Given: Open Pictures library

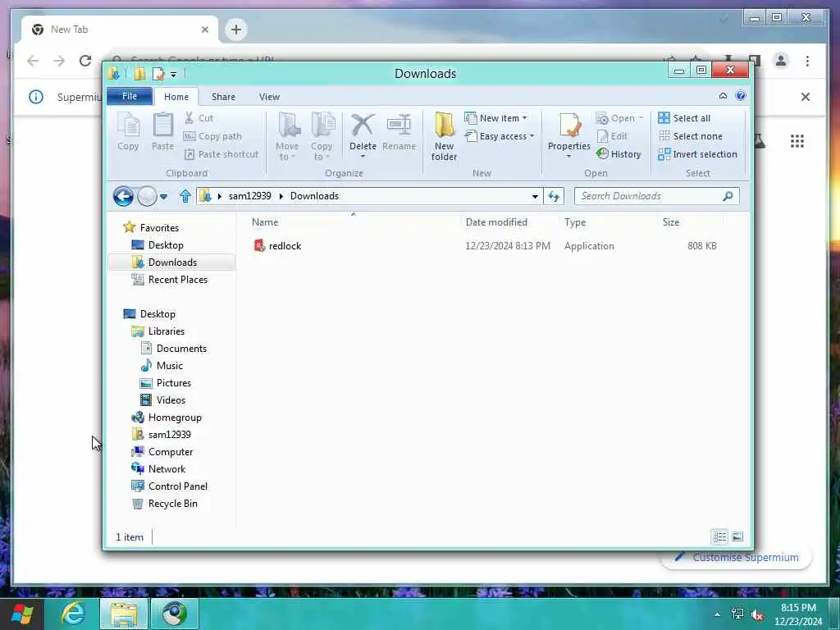Looking at the screenshot, I should coord(174,383).
